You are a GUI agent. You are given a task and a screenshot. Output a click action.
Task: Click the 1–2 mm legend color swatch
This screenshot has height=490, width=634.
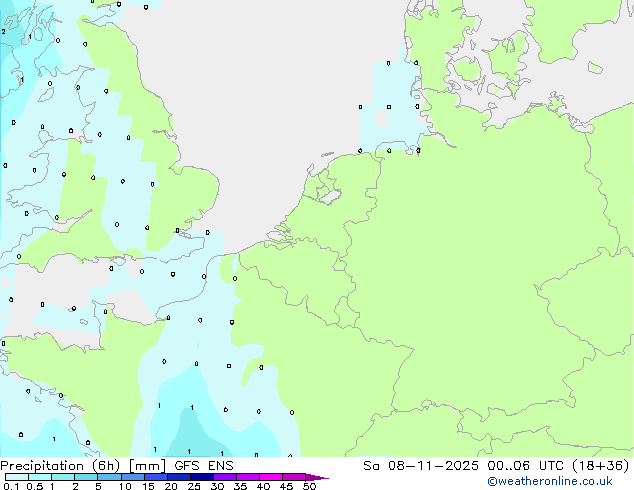coord(63,477)
